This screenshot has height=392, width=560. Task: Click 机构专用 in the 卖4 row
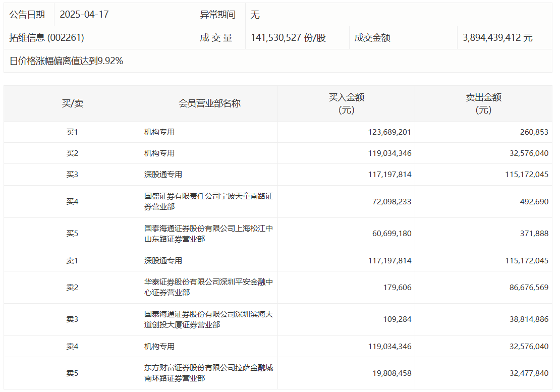[x=159, y=346]
